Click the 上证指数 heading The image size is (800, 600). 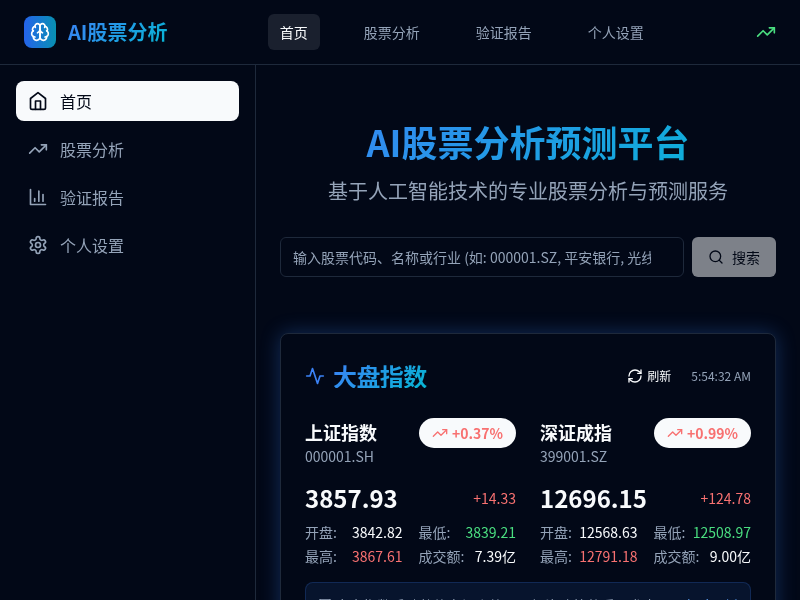[341, 433]
